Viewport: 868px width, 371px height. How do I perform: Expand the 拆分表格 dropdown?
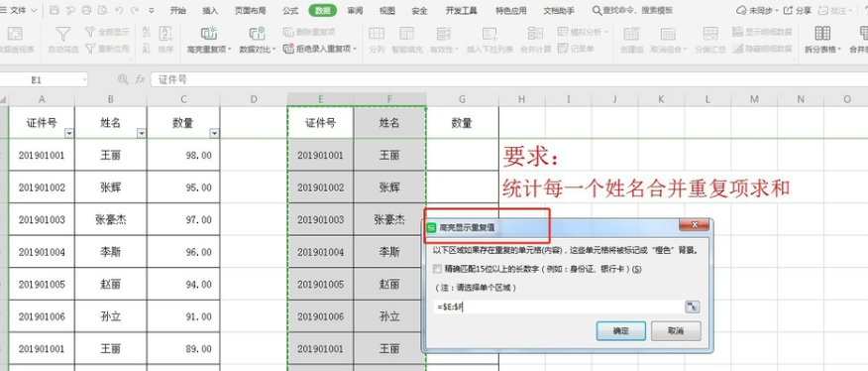point(840,50)
